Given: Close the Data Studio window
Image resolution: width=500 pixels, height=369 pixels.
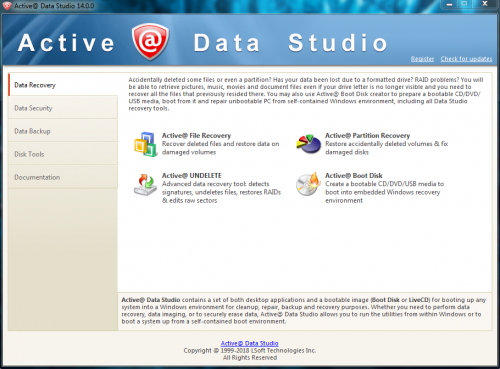Looking at the screenshot, I should click(x=485, y=4).
